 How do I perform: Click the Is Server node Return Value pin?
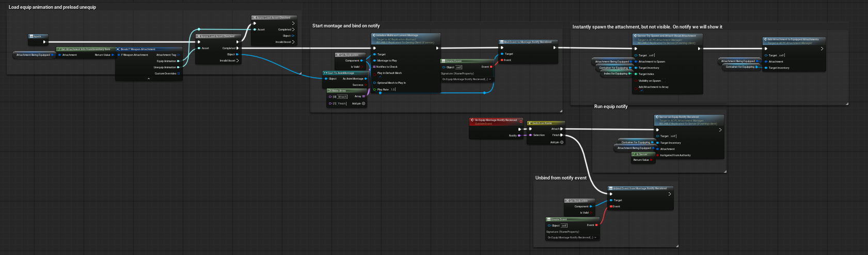click(652, 160)
